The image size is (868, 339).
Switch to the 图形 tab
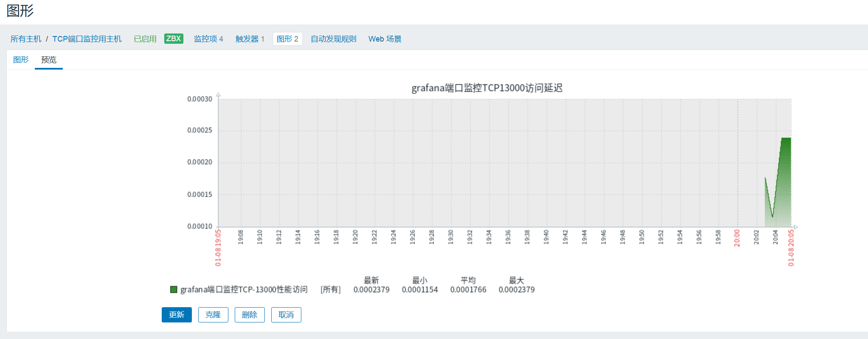click(21, 60)
